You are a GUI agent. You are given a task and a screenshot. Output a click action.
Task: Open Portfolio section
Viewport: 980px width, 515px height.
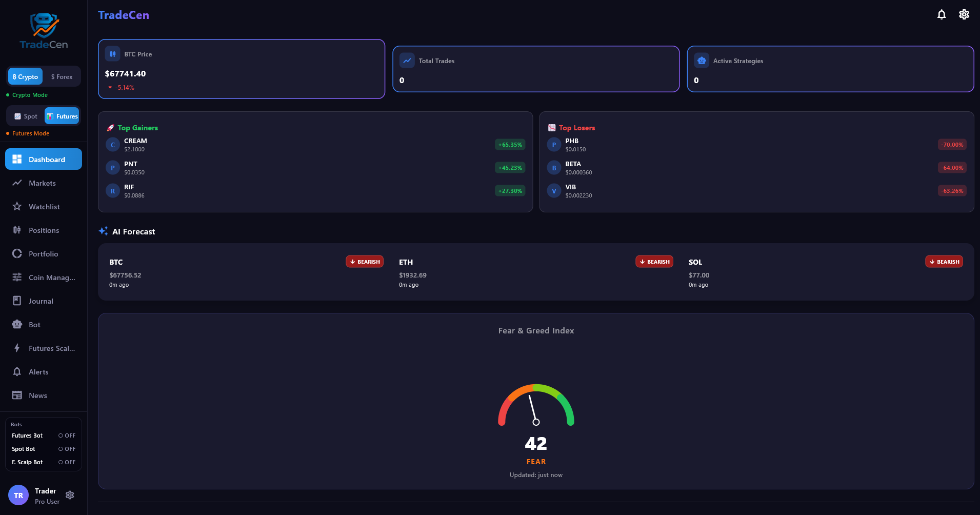coord(44,253)
